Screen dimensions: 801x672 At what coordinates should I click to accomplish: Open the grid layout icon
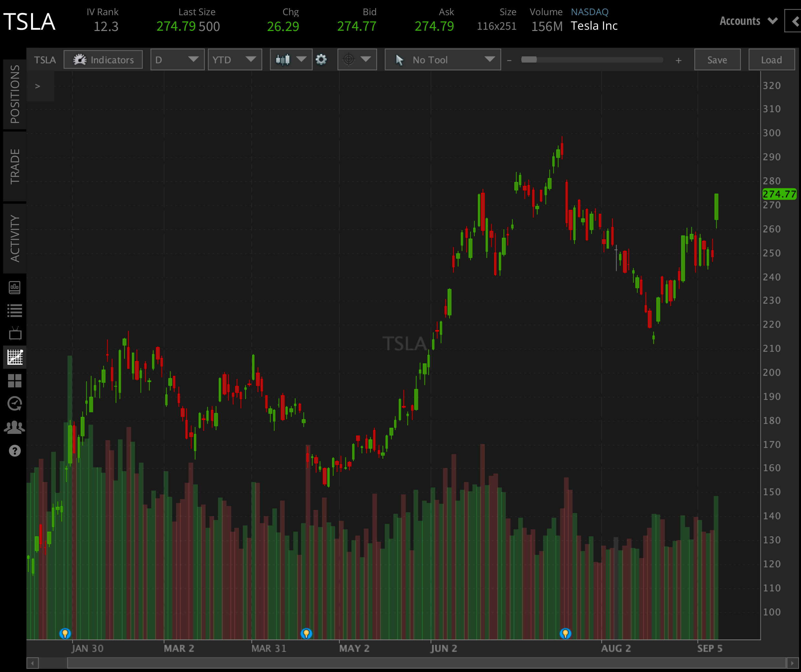click(15, 381)
